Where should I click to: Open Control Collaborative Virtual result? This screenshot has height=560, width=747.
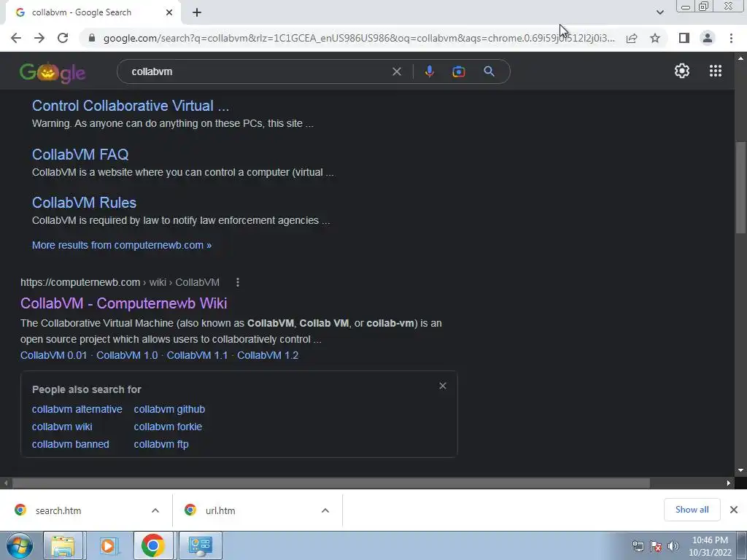pyautogui.click(x=131, y=106)
